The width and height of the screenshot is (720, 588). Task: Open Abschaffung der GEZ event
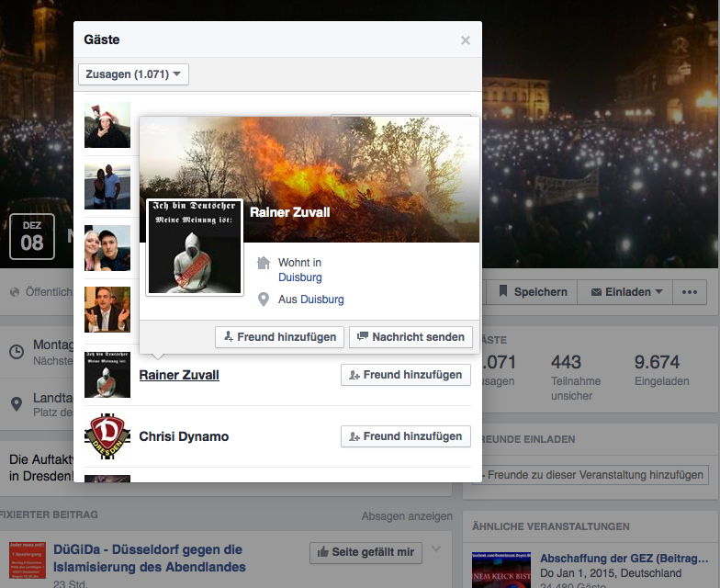[623, 558]
